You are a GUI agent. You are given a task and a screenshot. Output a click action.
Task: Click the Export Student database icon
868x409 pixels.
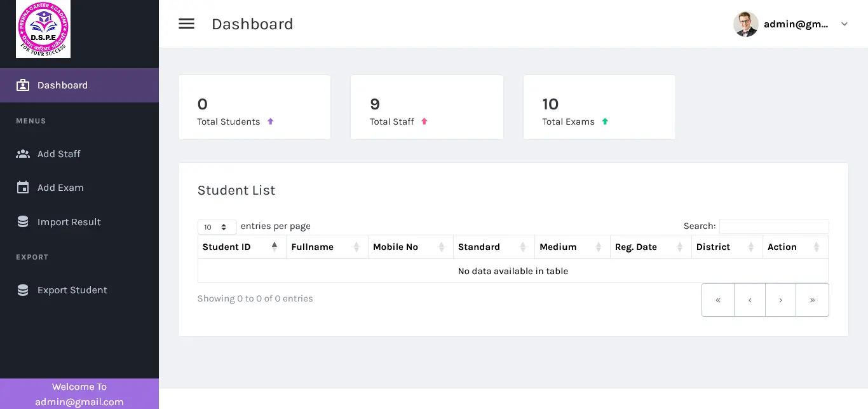(x=23, y=290)
